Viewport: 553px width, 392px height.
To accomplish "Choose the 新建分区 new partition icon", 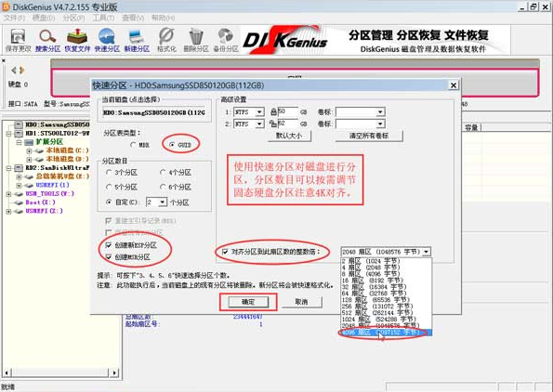I will click(x=137, y=41).
